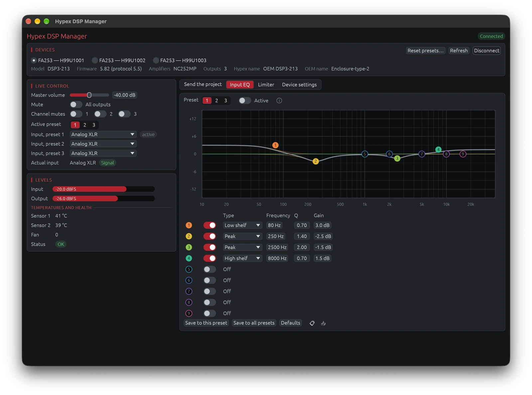
Task: Click the Master volume slider handle
Action: (x=89, y=95)
